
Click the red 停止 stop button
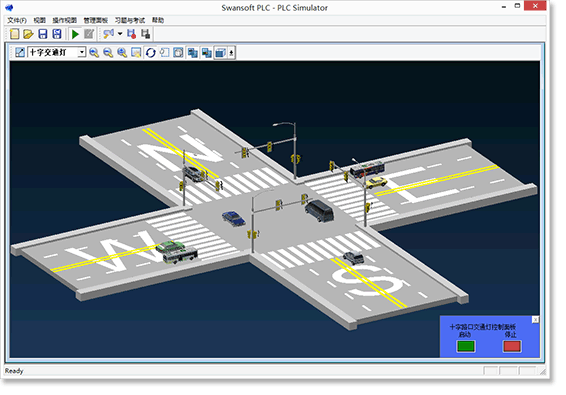(x=512, y=346)
